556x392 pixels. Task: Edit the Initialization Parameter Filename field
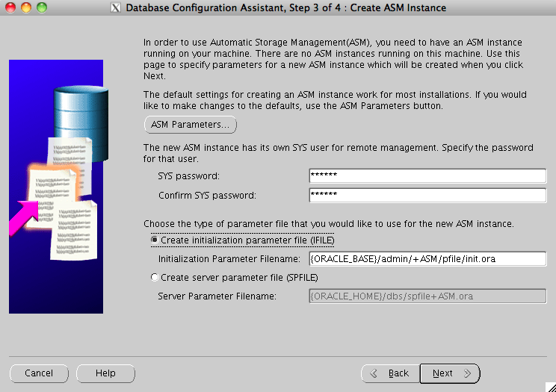(x=427, y=259)
